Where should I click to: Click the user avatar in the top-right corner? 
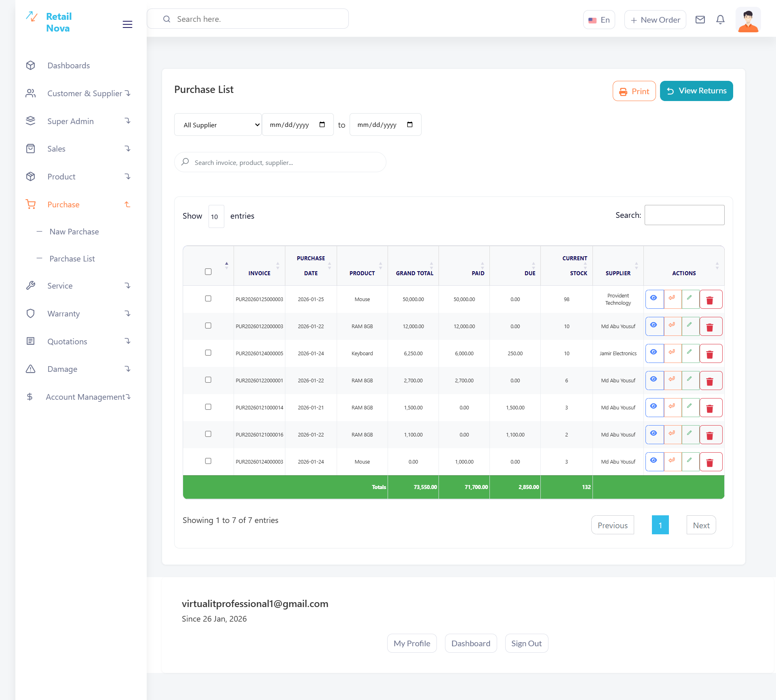[748, 20]
